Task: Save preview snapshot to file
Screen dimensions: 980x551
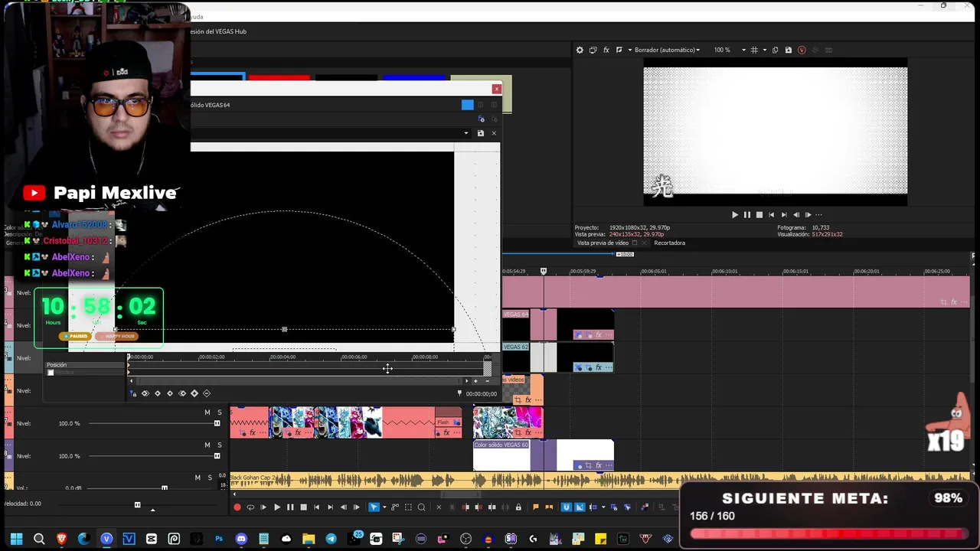Action: coord(789,50)
